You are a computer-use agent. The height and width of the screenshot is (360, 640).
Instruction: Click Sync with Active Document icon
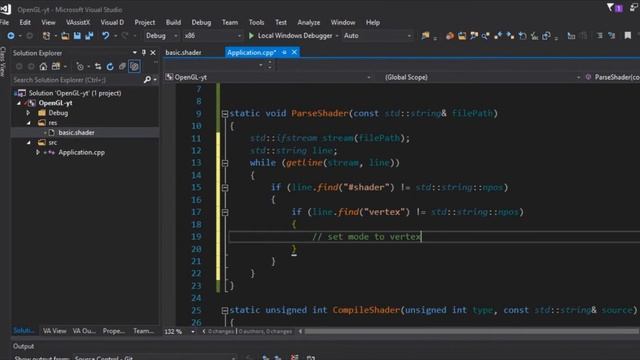tap(98, 67)
